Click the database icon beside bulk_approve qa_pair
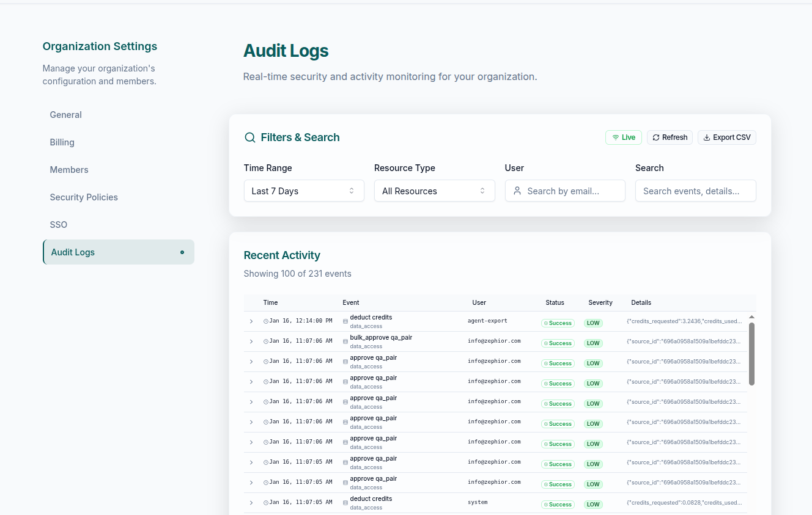 point(345,342)
